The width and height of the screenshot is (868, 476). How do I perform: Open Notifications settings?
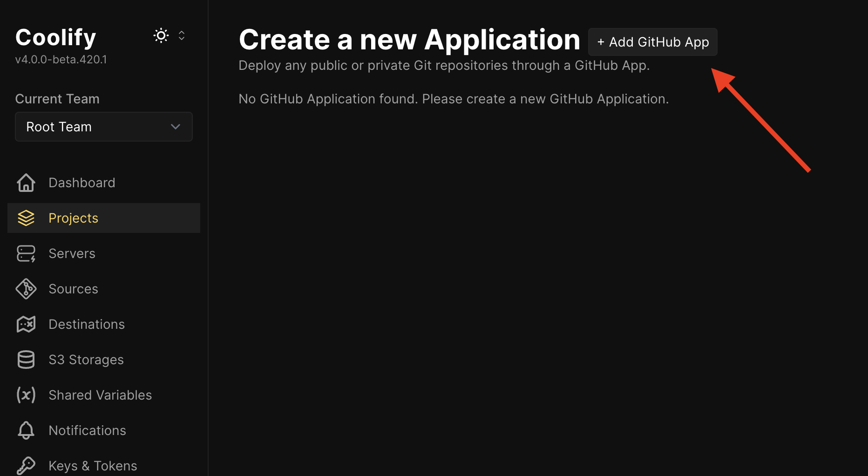point(104,430)
